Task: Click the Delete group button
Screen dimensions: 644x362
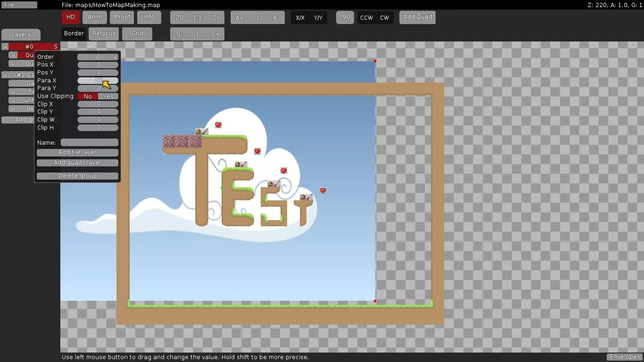Action: click(77, 176)
